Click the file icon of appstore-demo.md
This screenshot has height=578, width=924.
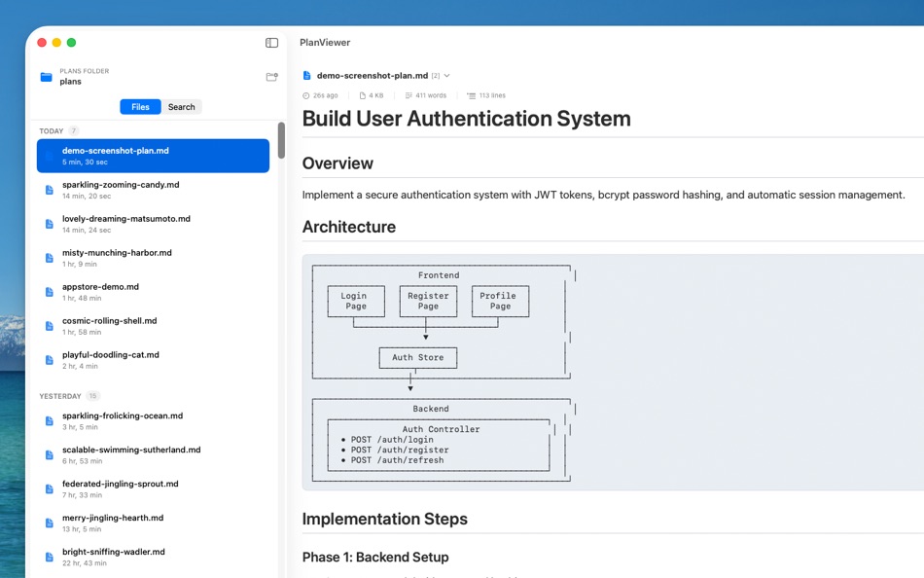coord(50,292)
